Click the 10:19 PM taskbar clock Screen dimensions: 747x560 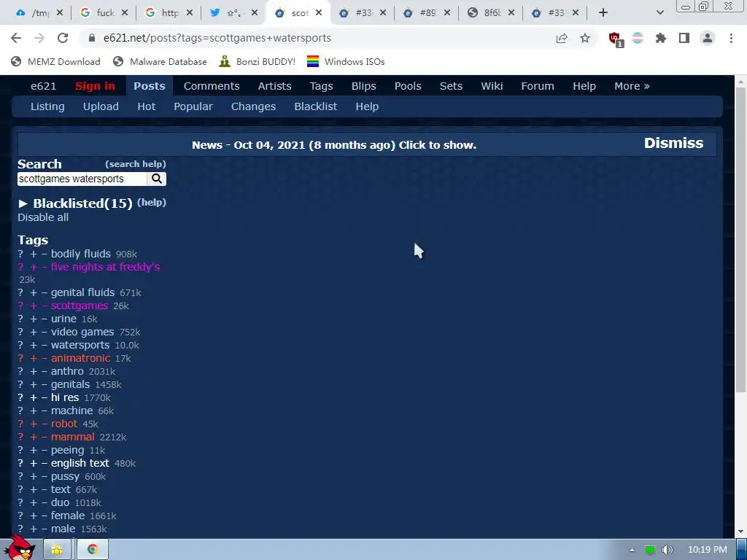coord(708,550)
